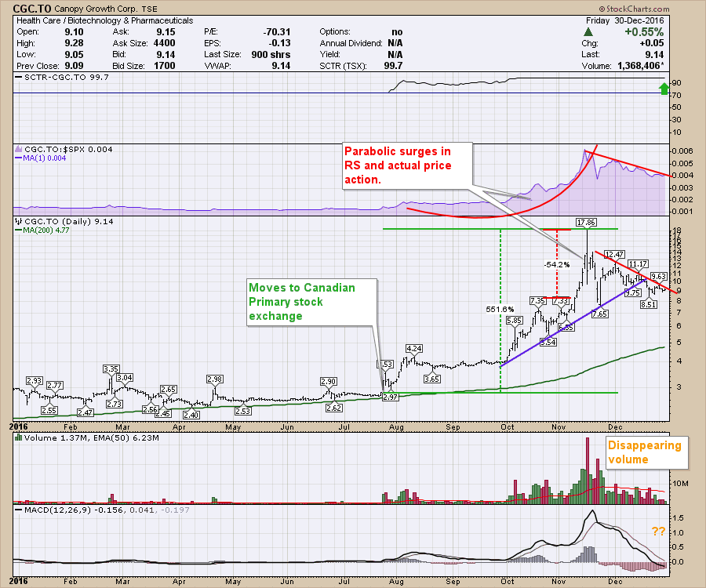Select the Chg value +0.05
The image size is (706, 588).
[x=652, y=43]
